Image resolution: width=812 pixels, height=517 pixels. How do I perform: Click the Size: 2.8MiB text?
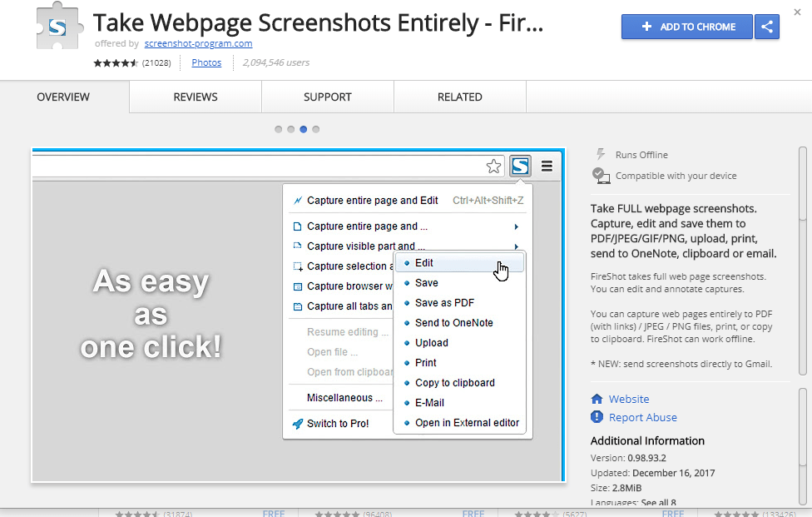pos(616,488)
